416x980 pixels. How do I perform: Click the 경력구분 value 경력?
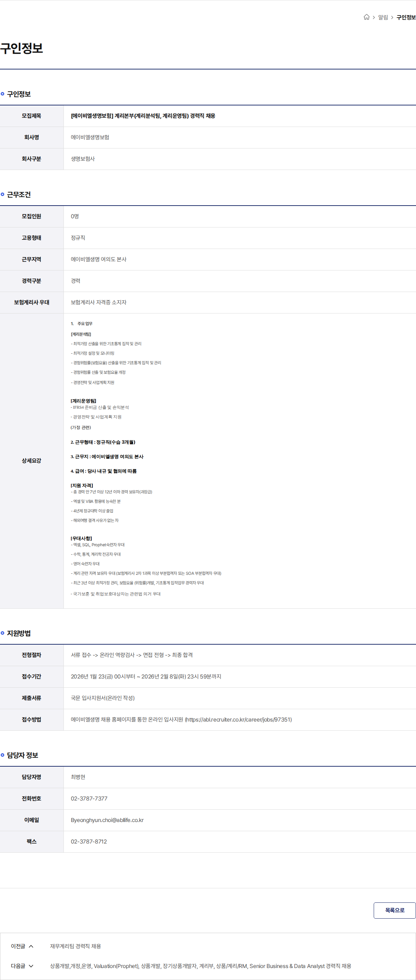click(x=75, y=281)
